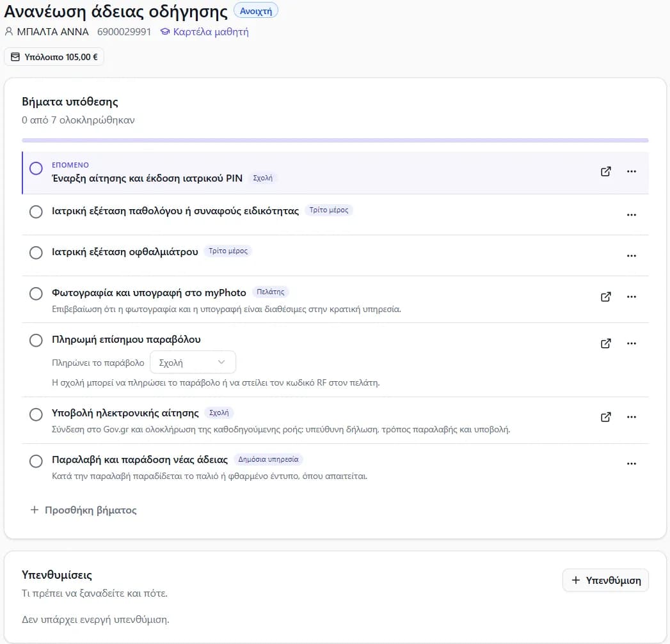Complete the Πληρωμή επίσημου παραβόλου step circle
This screenshot has height=644, width=670.
(36, 340)
